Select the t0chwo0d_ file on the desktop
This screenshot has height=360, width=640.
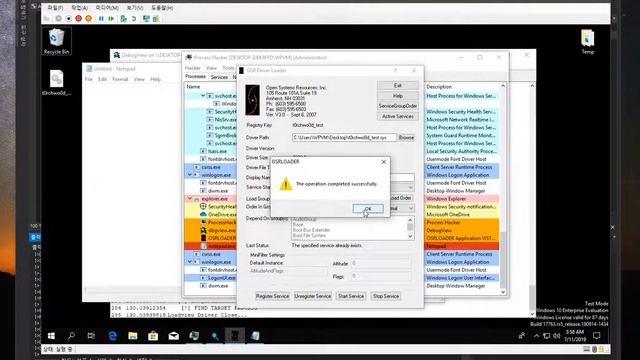click(56, 82)
